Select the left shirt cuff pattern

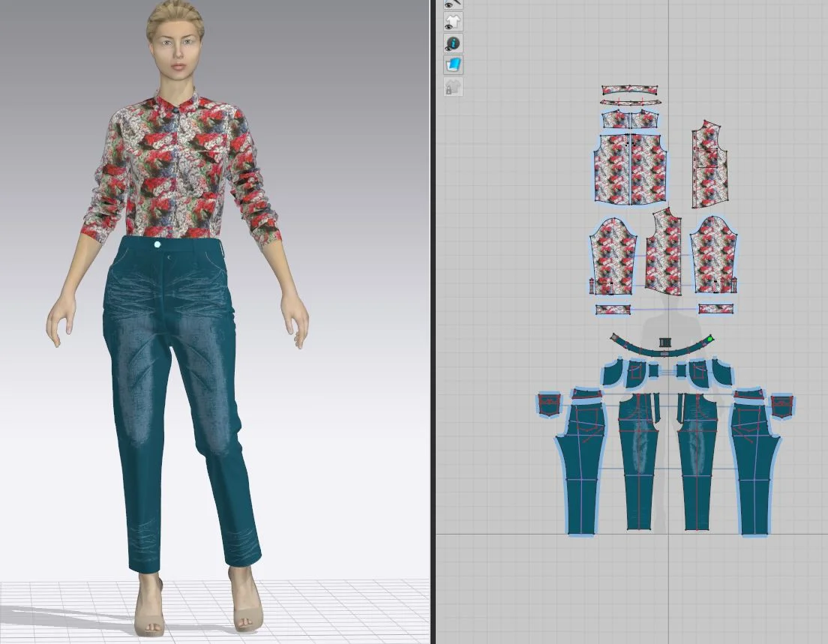coord(613,309)
